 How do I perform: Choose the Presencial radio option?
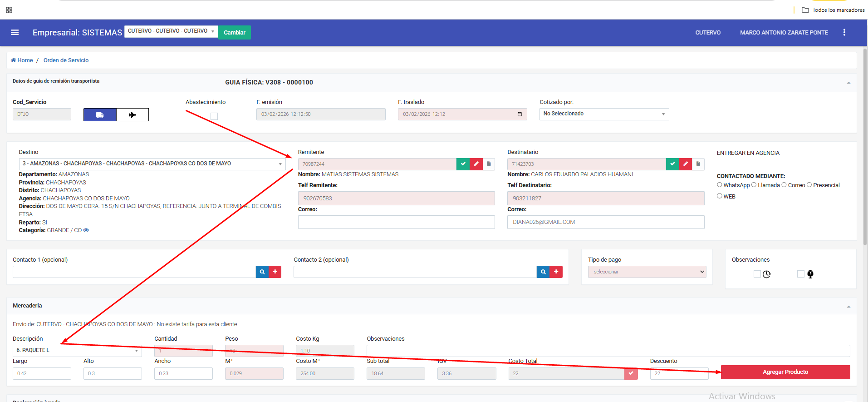point(809,185)
